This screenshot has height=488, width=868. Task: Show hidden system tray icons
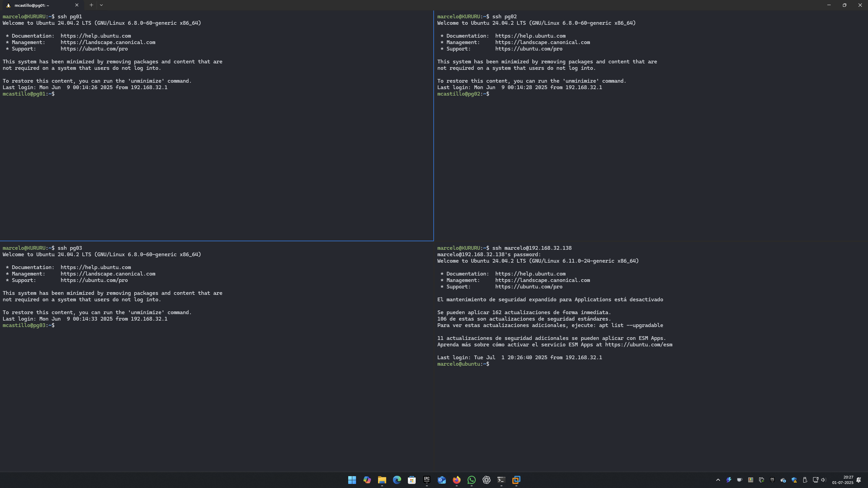click(x=718, y=480)
